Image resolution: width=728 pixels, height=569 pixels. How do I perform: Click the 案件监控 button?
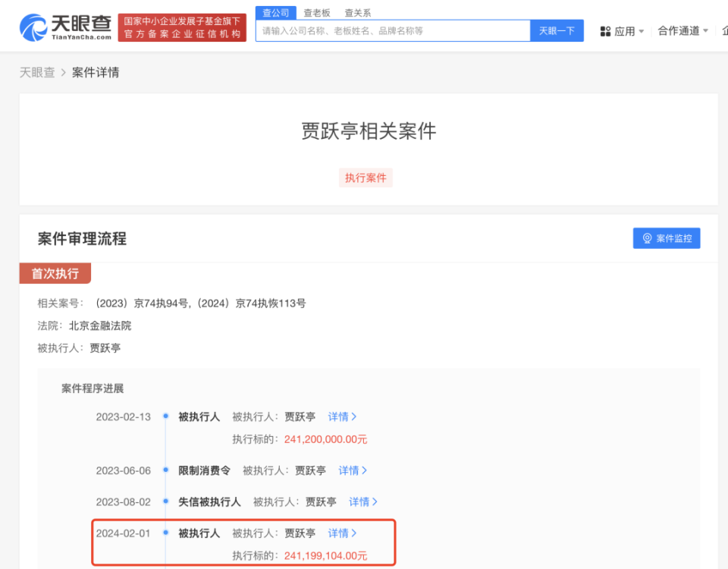666,237
